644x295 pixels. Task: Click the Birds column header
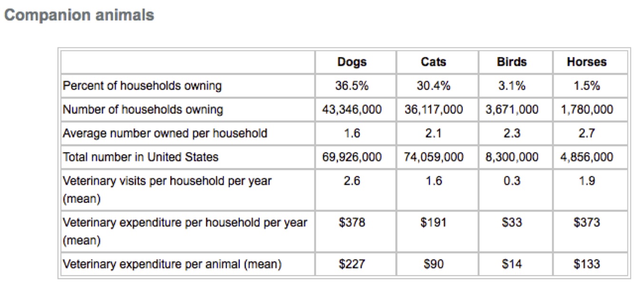[512, 62]
